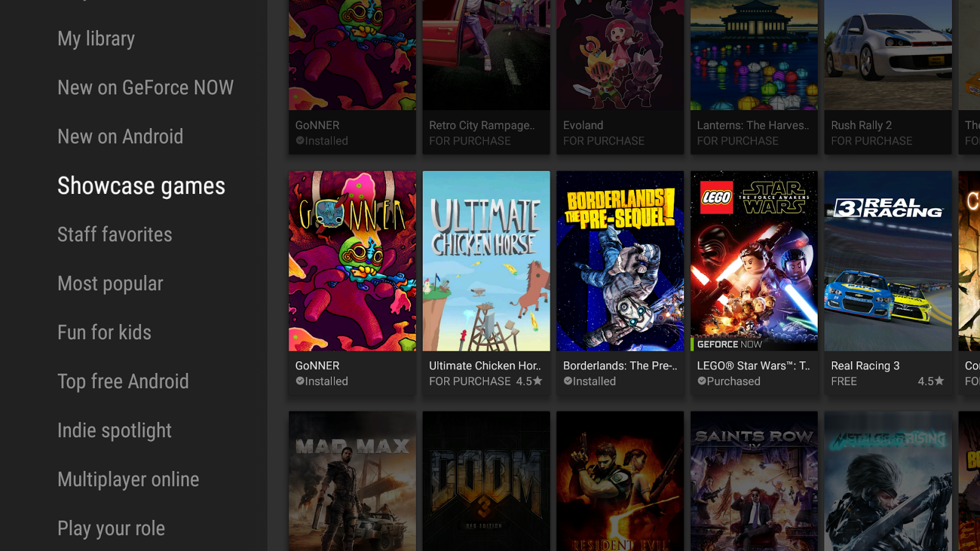This screenshot has width=980, height=551.
Task: Select New on GeForce NOW category
Action: [145, 88]
